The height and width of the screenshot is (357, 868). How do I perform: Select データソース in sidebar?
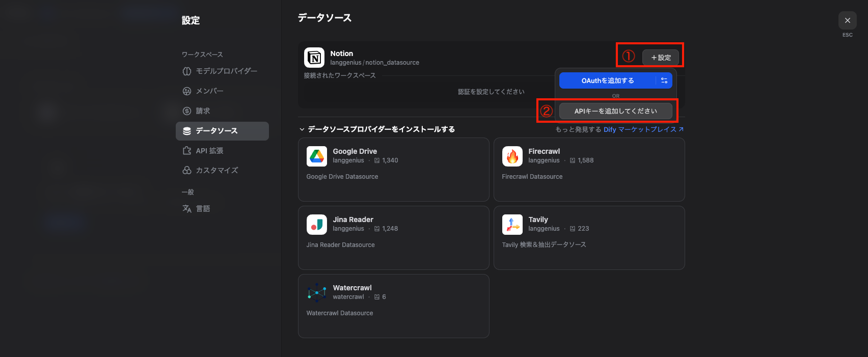click(222, 131)
